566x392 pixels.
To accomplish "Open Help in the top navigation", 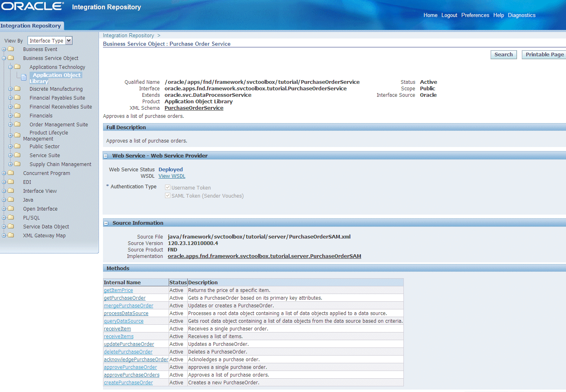I will tap(499, 15).
